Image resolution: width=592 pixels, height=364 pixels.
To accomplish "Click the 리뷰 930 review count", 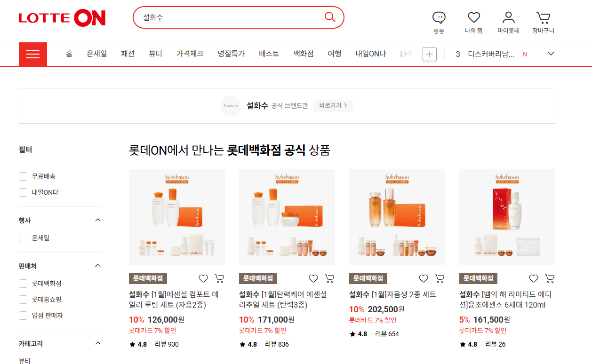I will pos(167,344).
